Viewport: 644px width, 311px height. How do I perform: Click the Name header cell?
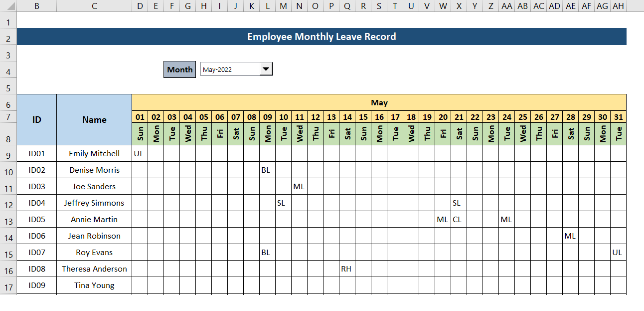click(94, 120)
